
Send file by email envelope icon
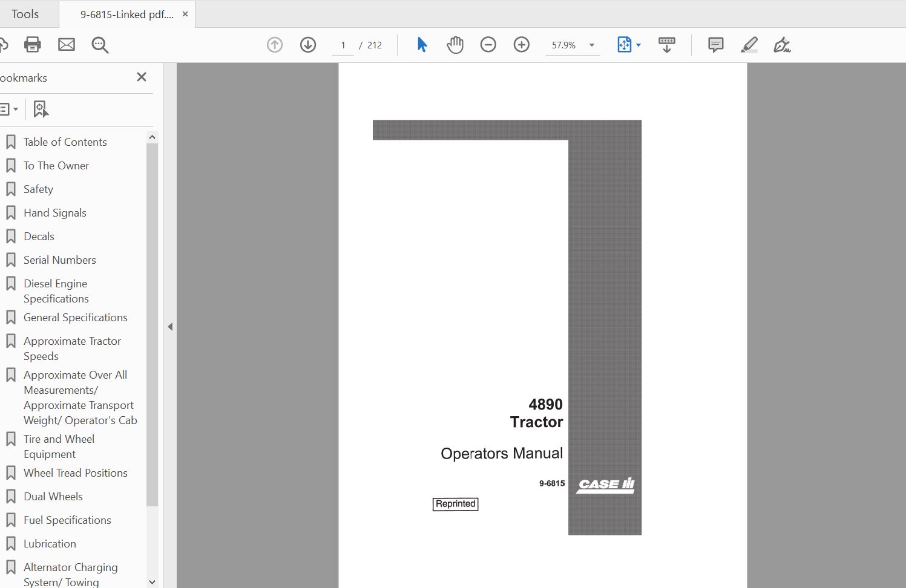pyautogui.click(x=67, y=45)
